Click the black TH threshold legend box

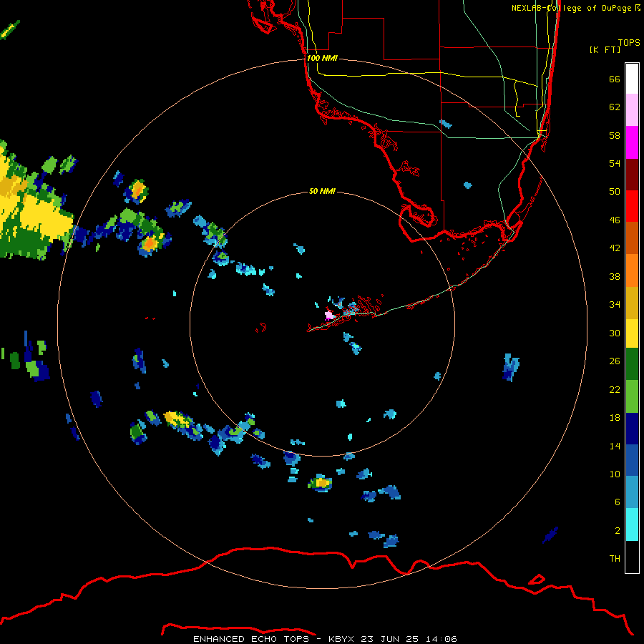pos(632,557)
